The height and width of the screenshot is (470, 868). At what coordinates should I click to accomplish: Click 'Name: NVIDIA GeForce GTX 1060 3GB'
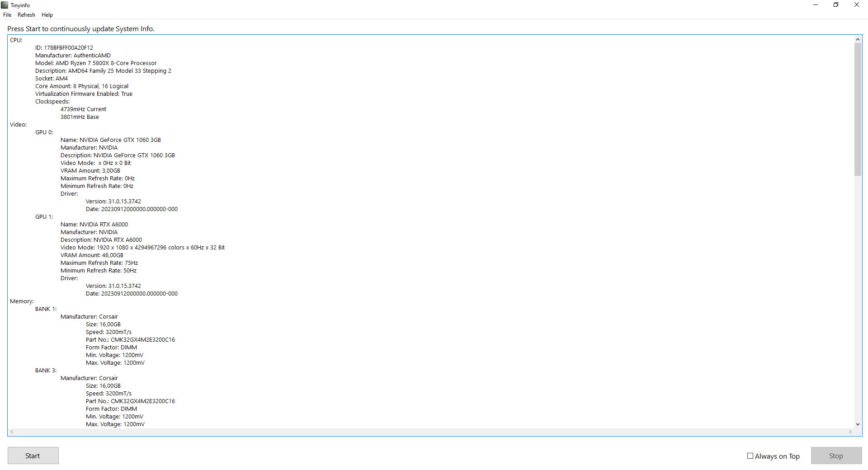[x=111, y=140]
